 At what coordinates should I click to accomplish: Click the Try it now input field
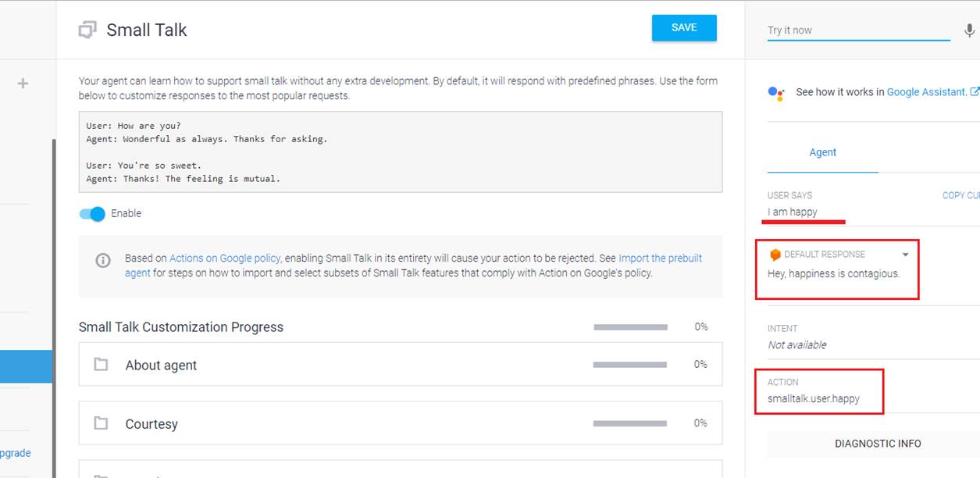click(858, 30)
